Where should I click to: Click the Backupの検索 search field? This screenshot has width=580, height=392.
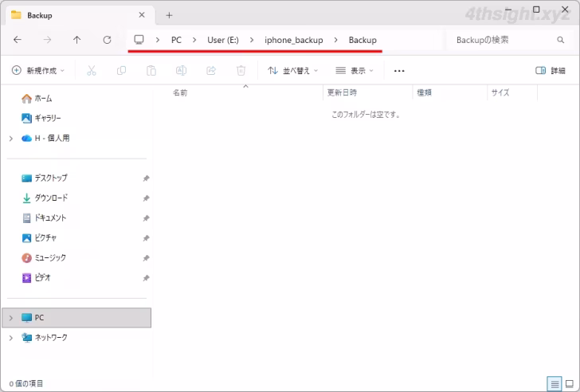pos(510,40)
